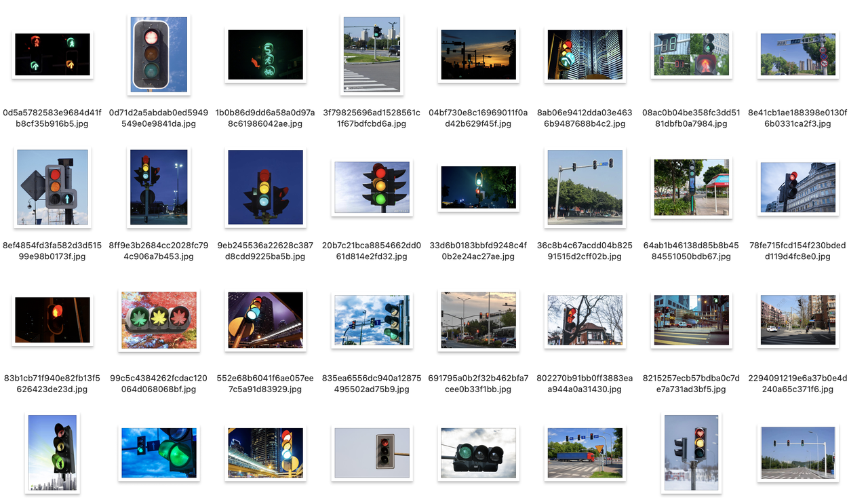Image resolution: width=868 pixels, height=502 pixels.
Task: Select thumbnail of file 0d5a5782583e…b5.jpg
Action: [x=52, y=55]
